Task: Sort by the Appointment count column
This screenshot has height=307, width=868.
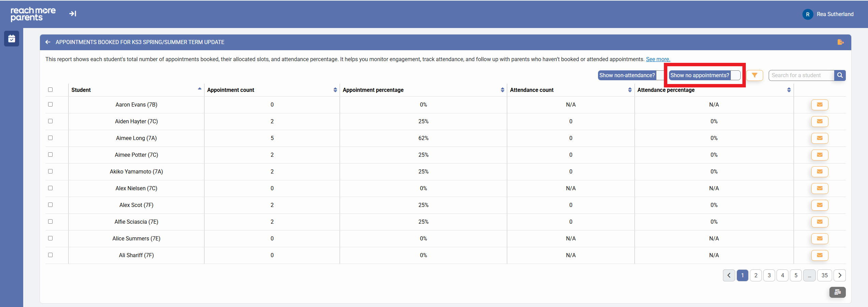Action: [x=335, y=90]
